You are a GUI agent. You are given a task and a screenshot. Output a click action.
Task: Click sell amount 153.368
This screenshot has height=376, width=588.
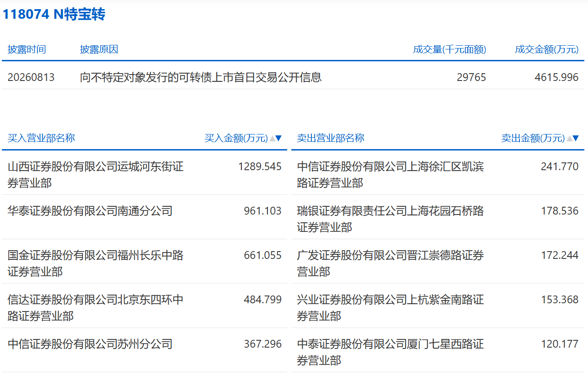point(560,300)
